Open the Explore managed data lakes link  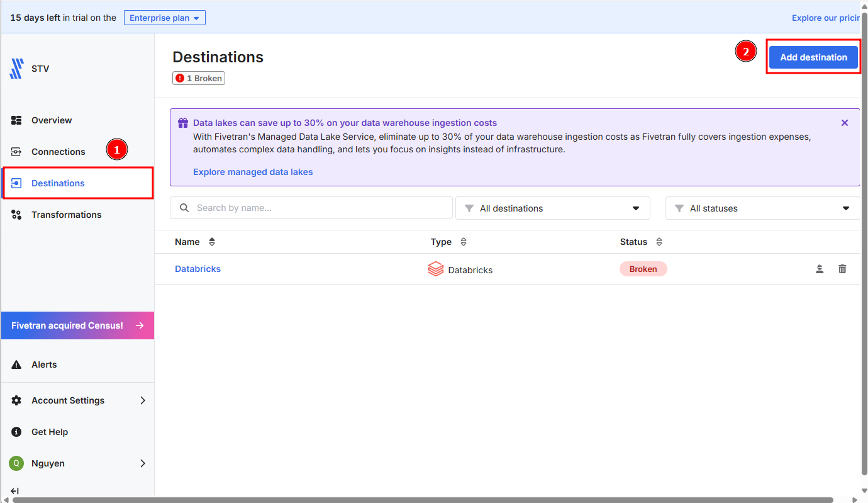(x=253, y=172)
